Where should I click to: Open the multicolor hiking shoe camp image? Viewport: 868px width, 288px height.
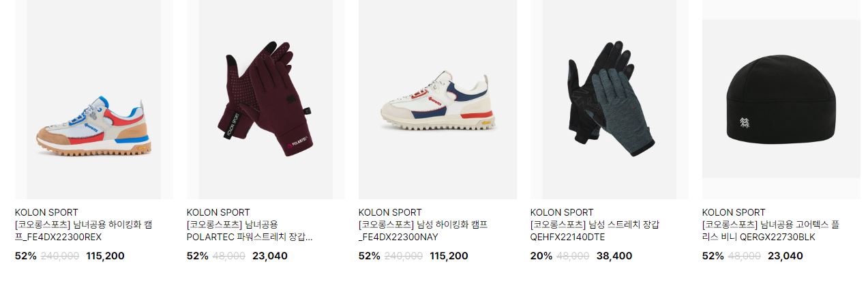(94, 99)
